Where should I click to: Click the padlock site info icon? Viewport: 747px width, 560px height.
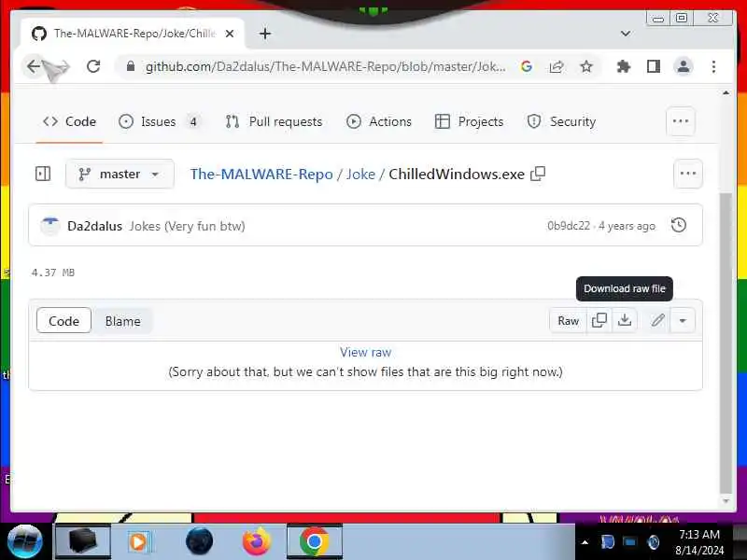tap(131, 66)
